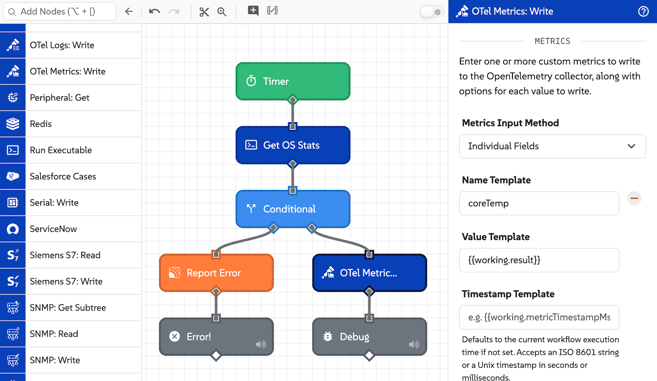This screenshot has width=657, height=381.
Task: Click the Timestamp Template input
Action: coord(539,317)
